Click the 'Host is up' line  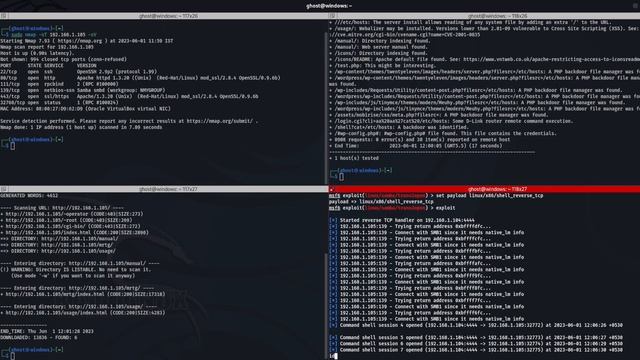37,53
